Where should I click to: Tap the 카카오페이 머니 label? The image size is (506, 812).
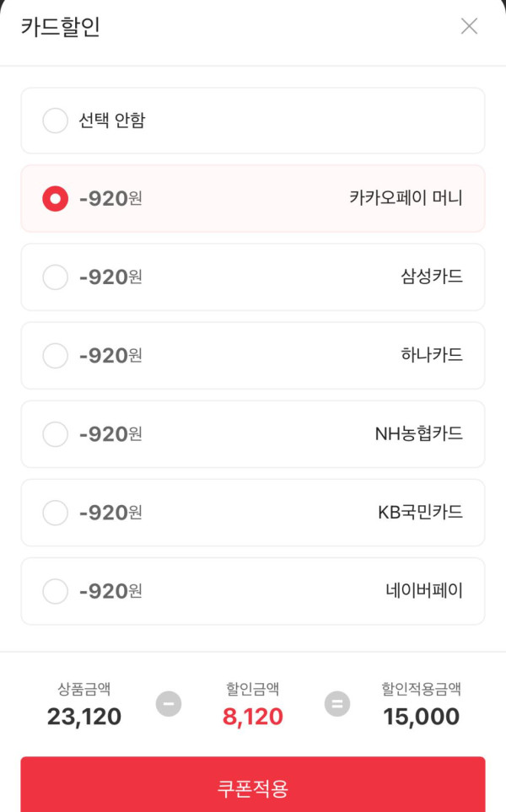tap(406, 198)
